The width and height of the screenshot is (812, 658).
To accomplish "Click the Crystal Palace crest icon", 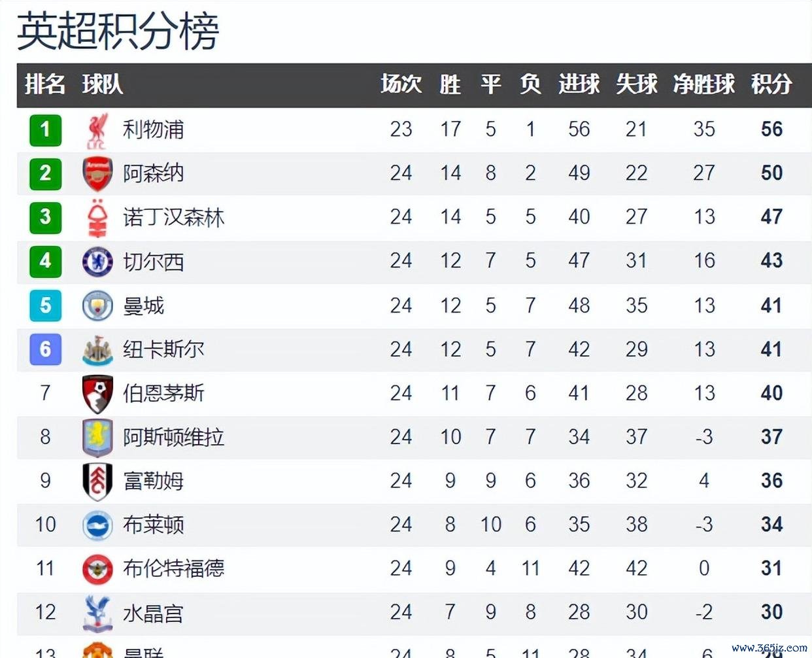I will (97, 613).
